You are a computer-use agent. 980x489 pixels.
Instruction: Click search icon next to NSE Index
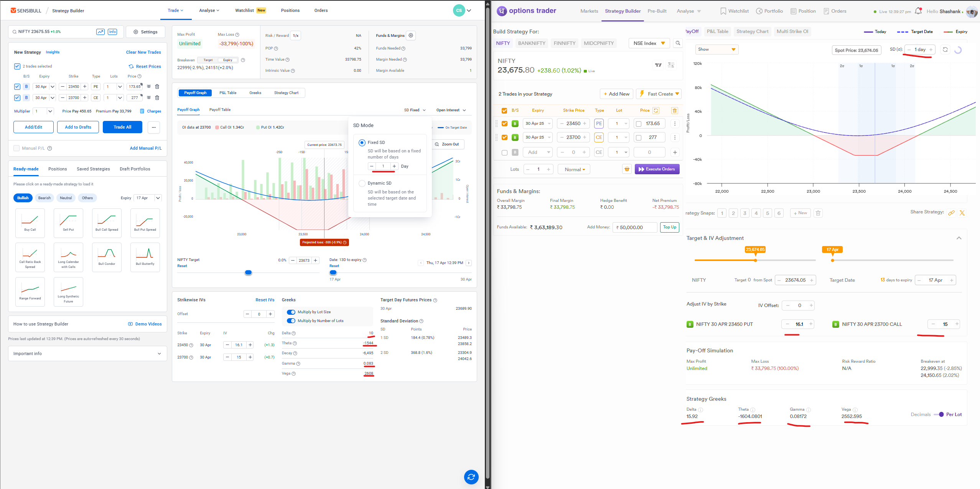tap(678, 43)
